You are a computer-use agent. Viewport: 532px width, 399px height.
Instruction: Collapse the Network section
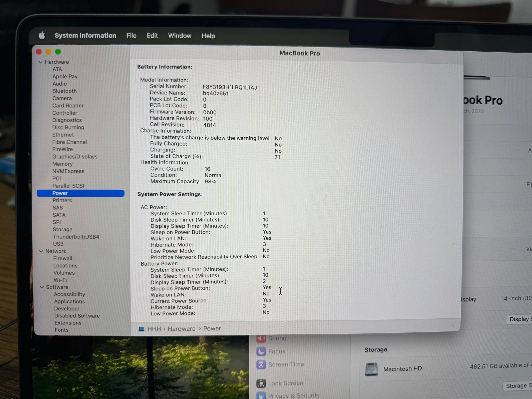click(x=41, y=251)
